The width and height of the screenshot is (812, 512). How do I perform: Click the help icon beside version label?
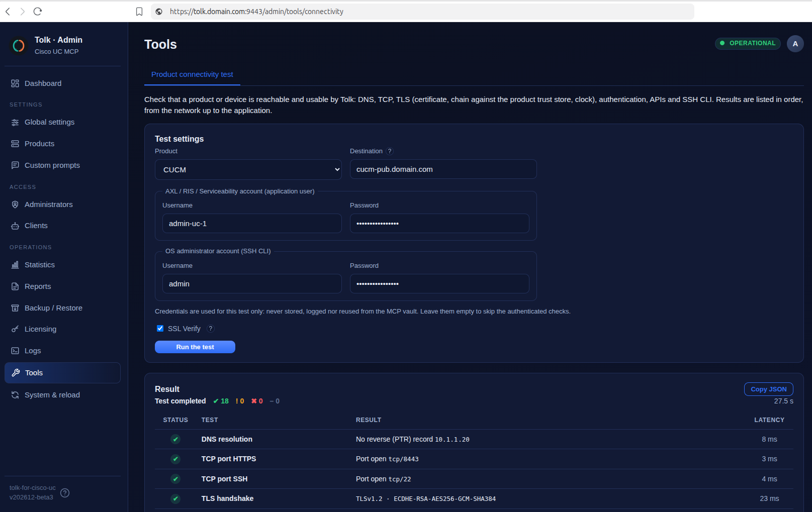point(65,493)
